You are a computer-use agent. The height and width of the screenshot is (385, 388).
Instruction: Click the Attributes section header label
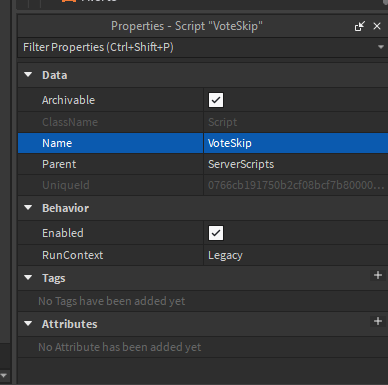[x=70, y=324]
